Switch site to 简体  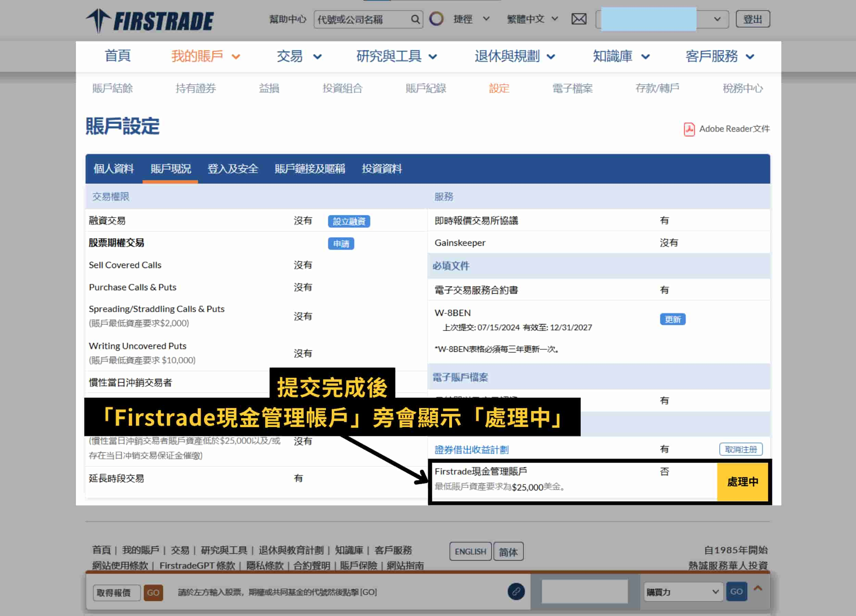(x=508, y=552)
